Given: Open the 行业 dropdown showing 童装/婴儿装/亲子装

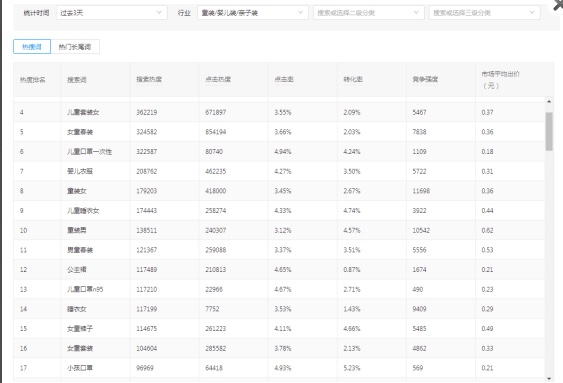Looking at the screenshot, I should click(252, 13).
